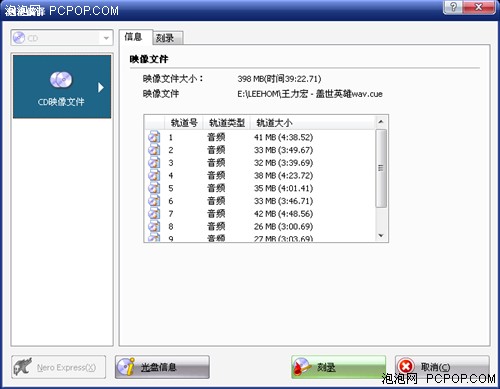The height and width of the screenshot is (389, 500).
Task: Click the track list scrollbar down arrow
Action: 381,236
